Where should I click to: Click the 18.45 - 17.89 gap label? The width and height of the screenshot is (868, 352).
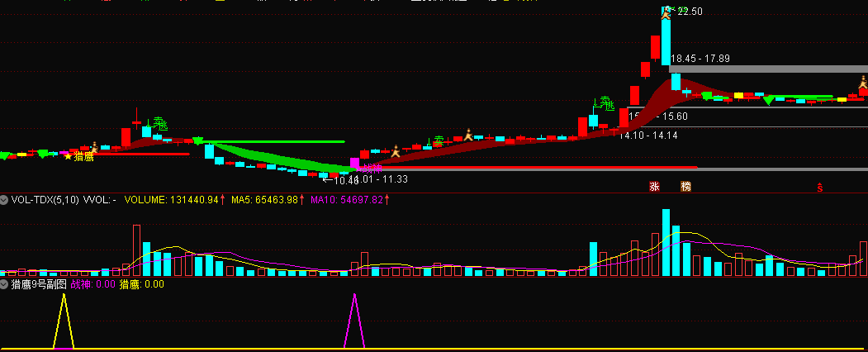[699, 58]
